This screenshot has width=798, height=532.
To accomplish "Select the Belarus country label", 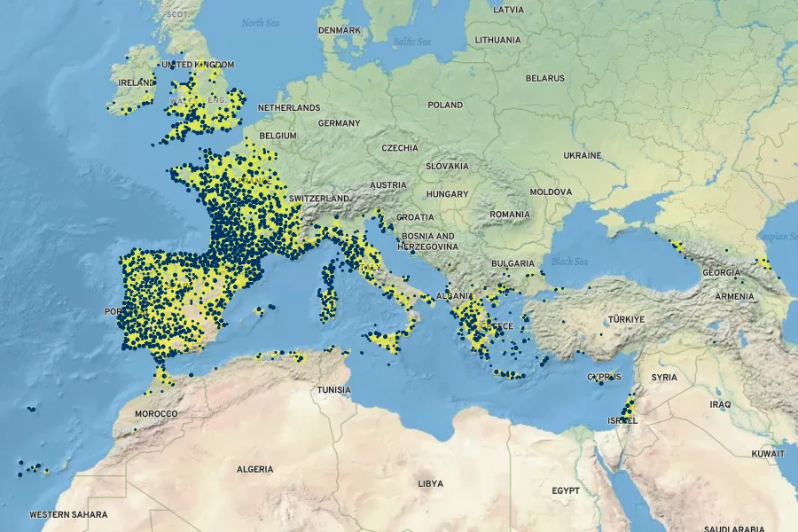I will (544, 78).
